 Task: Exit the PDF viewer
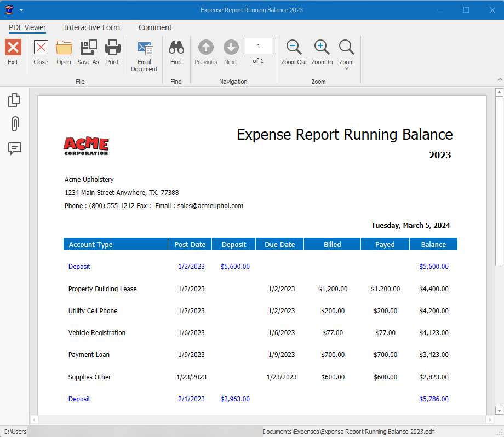coord(13,52)
